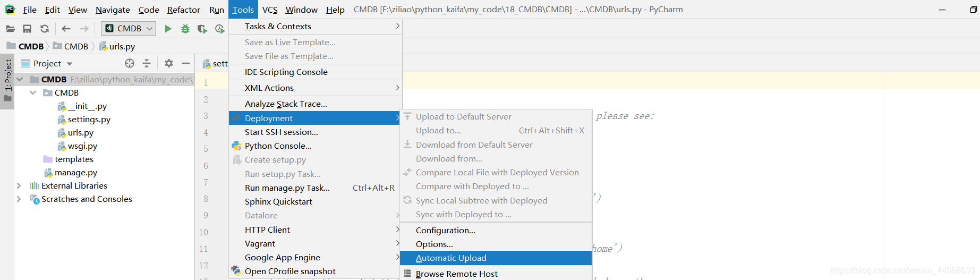Open HTTP Client submenu
980x280 pixels.
tap(316, 230)
